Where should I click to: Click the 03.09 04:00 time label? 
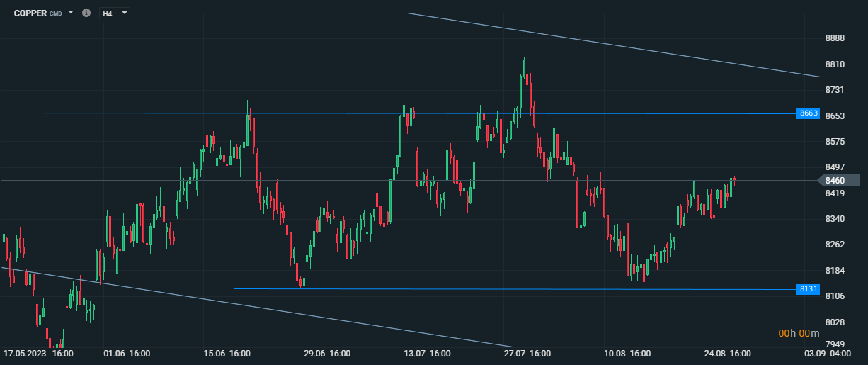pos(827,353)
